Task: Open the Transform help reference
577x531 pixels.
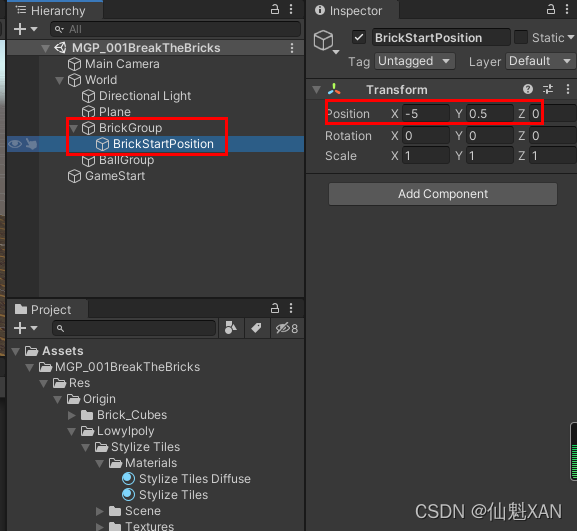Action: coord(528,89)
